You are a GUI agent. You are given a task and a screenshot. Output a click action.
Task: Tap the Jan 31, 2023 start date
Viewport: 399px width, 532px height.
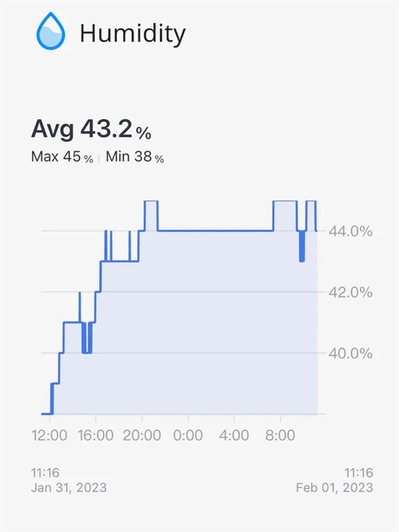coord(69,487)
